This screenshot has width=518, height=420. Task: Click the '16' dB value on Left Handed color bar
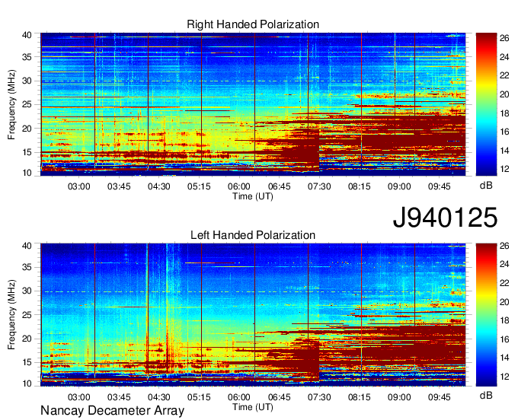pos(504,339)
